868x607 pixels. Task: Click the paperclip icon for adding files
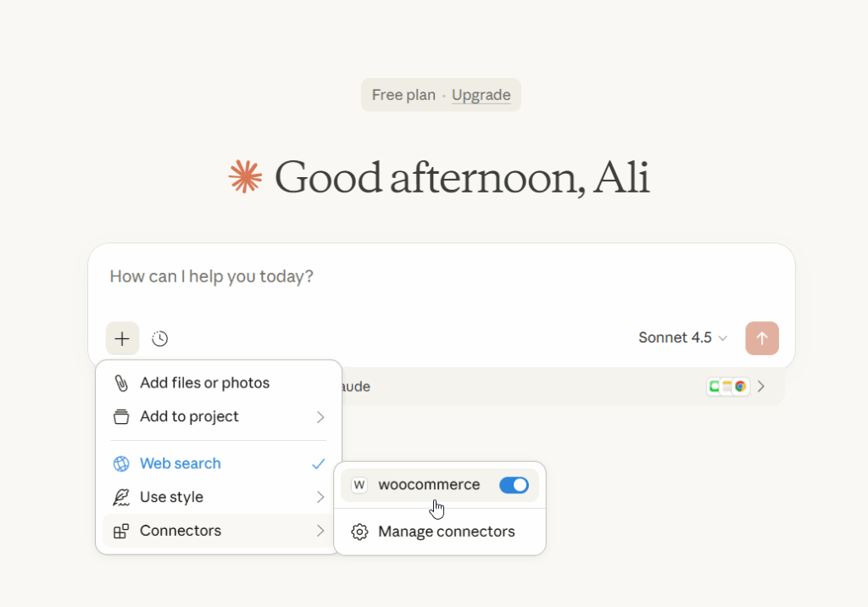121,383
